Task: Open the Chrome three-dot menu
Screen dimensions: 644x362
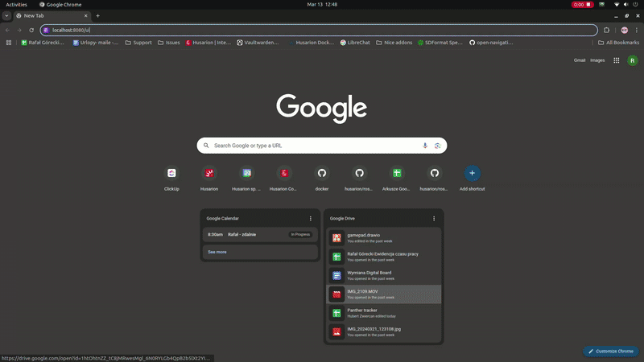Action: click(637, 30)
